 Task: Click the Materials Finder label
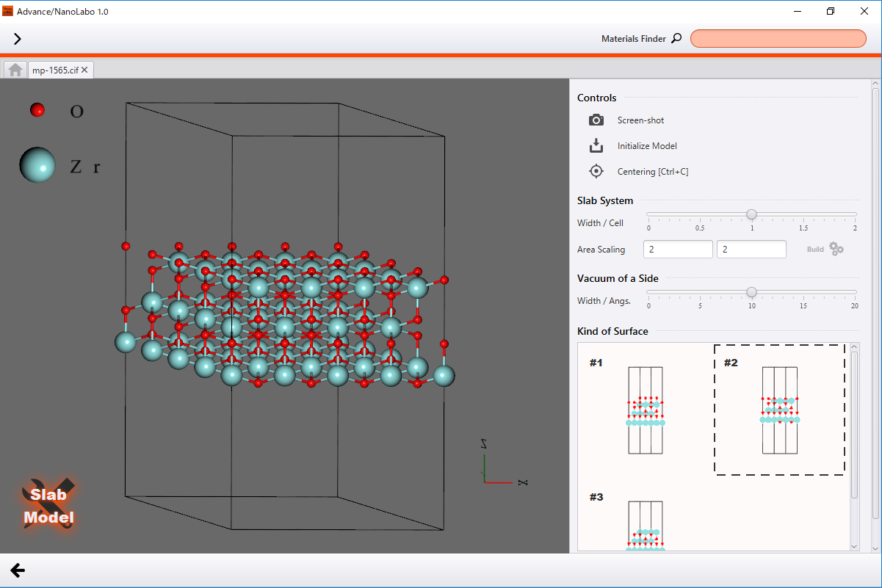click(x=634, y=39)
